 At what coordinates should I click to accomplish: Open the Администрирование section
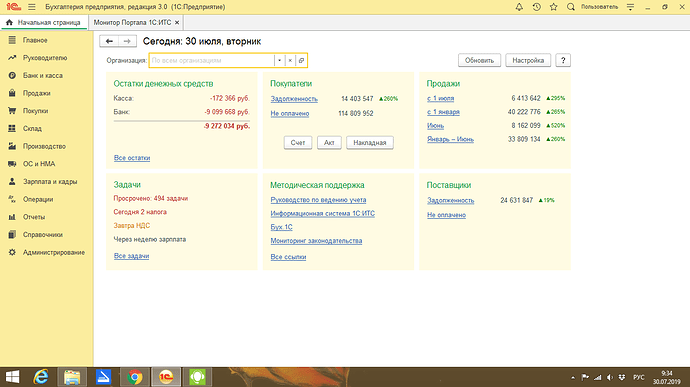click(54, 252)
